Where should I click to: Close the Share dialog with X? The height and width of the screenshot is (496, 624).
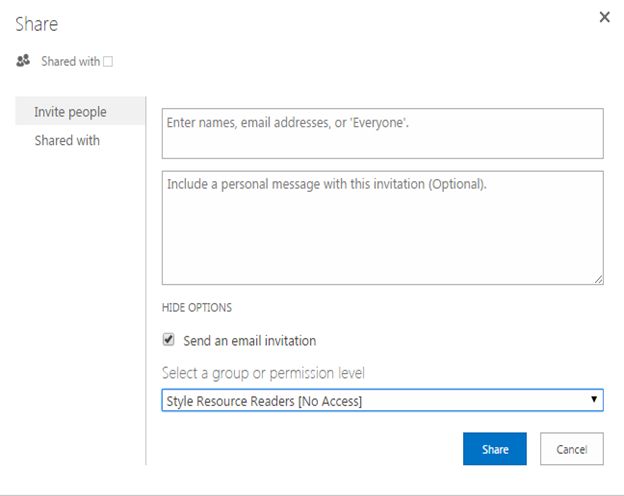click(x=604, y=17)
